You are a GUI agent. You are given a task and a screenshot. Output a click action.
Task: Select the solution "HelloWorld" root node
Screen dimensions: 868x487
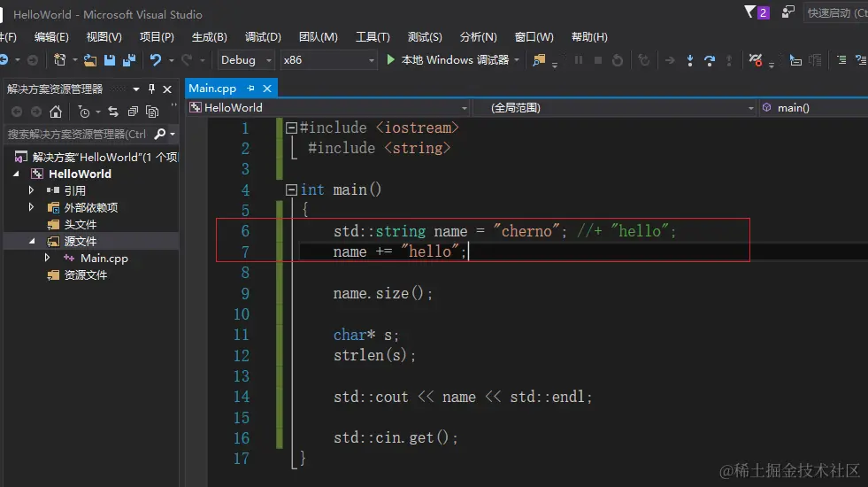click(104, 158)
